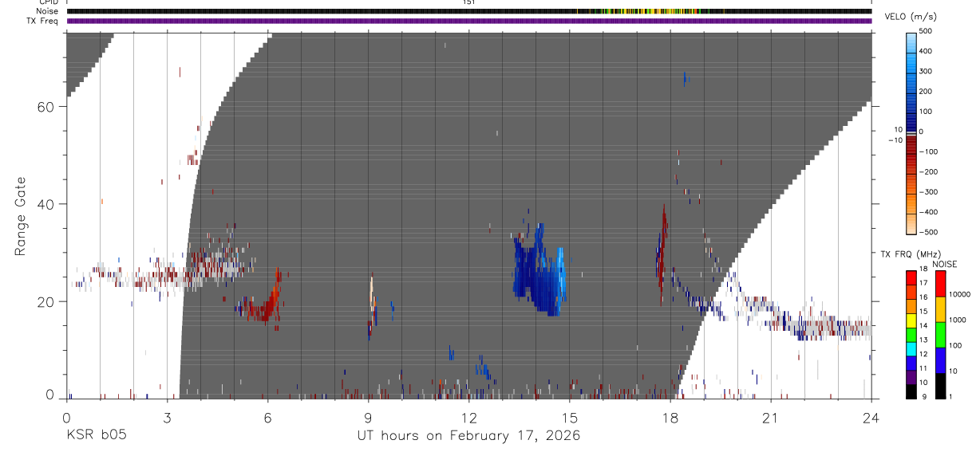Select the purple 10-11 MHz TX frequency swatch
Screen dimensions: 980x452
click(x=911, y=377)
